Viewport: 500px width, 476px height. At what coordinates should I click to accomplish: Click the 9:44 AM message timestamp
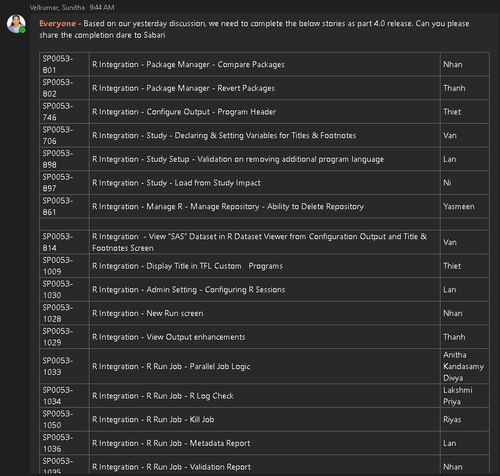pyautogui.click(x=102, y=7)
